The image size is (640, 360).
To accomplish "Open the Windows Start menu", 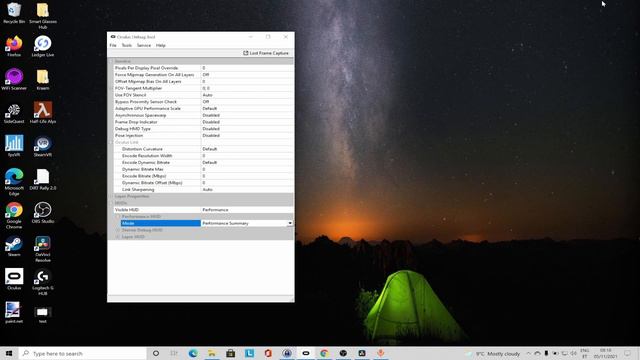I will pyautogui.click(x=9, y=353).
